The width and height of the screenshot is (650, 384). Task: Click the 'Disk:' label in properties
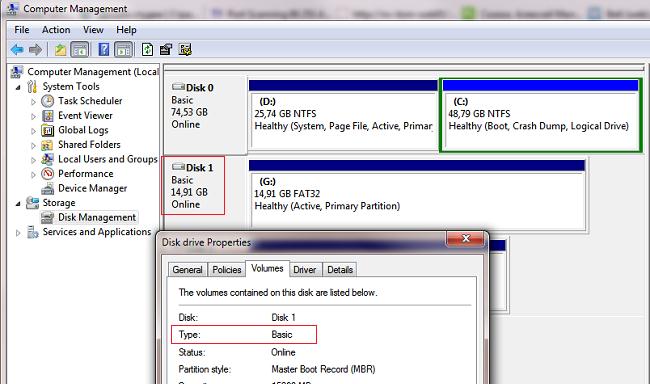pos(188,318)
